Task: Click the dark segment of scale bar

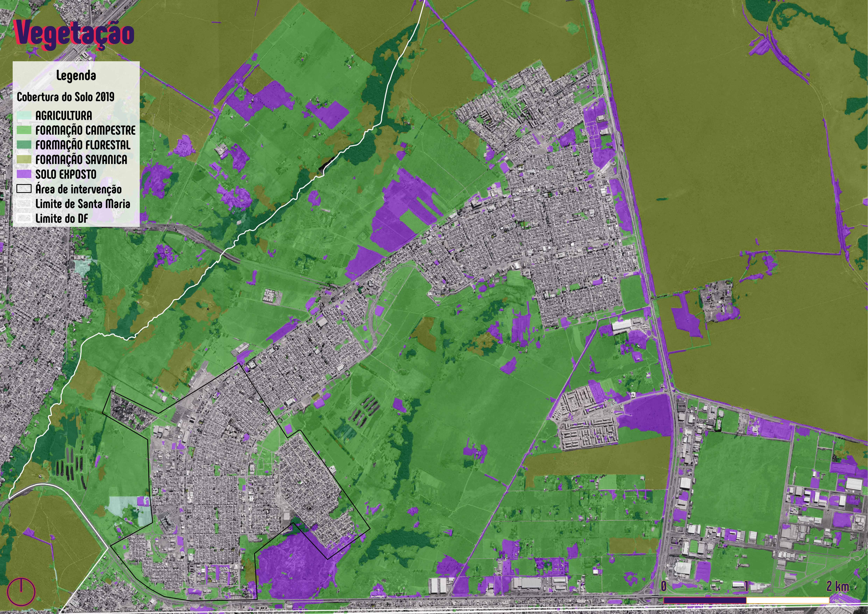Action: point(705,600)
